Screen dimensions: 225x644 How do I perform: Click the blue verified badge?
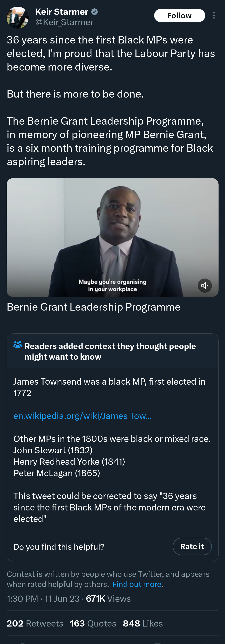coord(95,11)
